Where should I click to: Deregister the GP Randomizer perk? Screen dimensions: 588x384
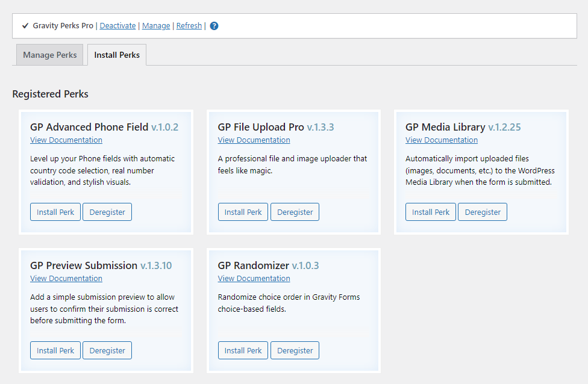coord(295,350)
